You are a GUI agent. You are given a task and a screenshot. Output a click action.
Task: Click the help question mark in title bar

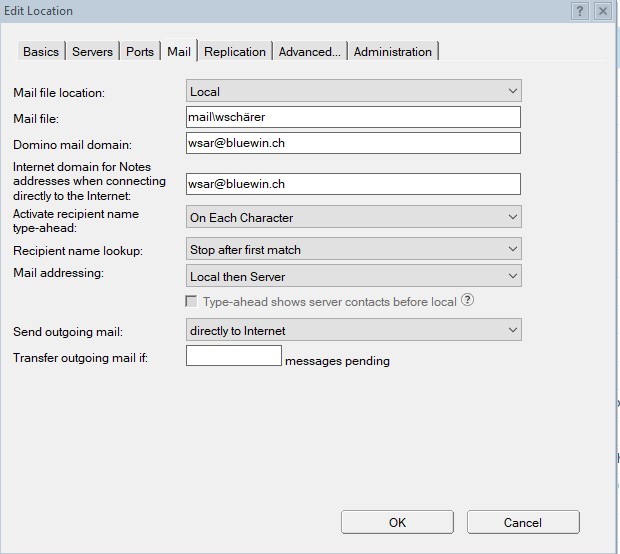pos(580,11)
